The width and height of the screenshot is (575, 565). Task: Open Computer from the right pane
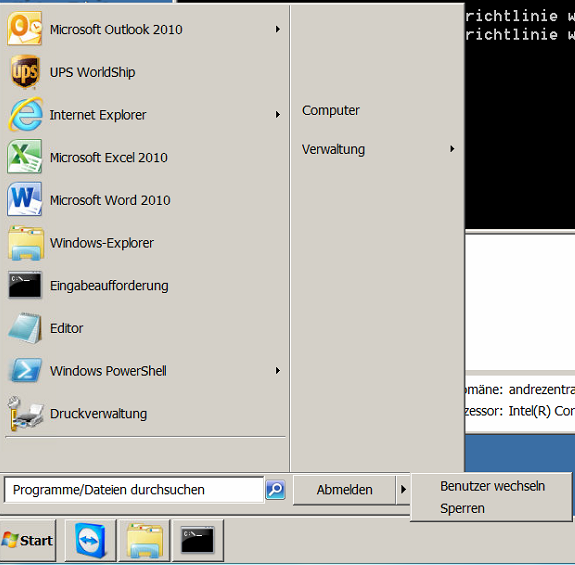[x=330, y=110]
